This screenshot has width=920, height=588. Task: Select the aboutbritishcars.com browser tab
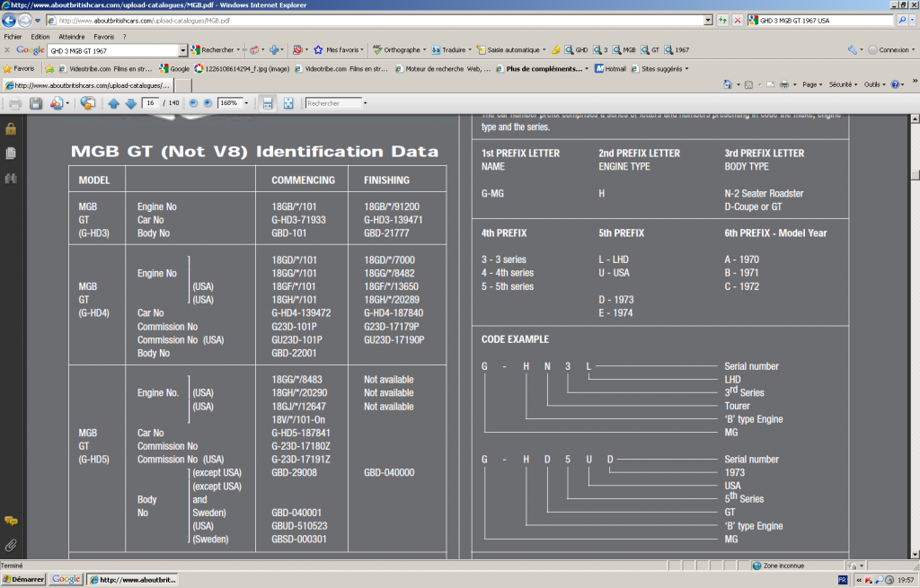[x=88, y=85]
